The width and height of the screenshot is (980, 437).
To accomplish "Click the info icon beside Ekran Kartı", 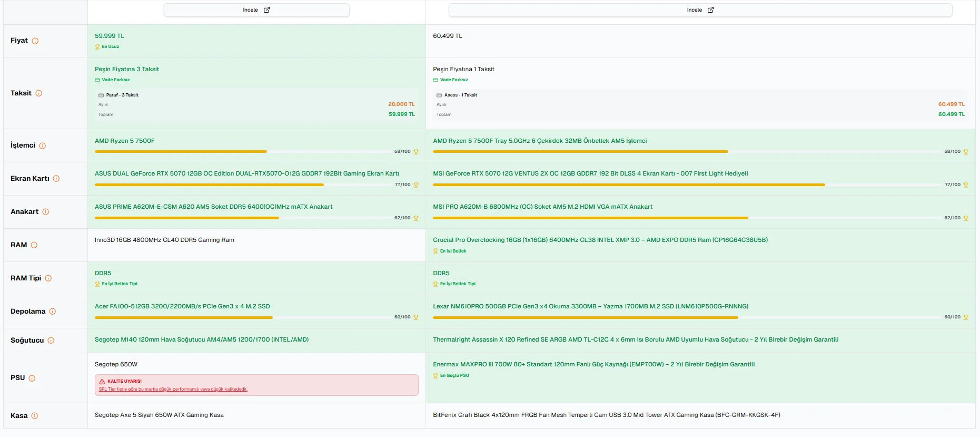I will pos(56,179).
